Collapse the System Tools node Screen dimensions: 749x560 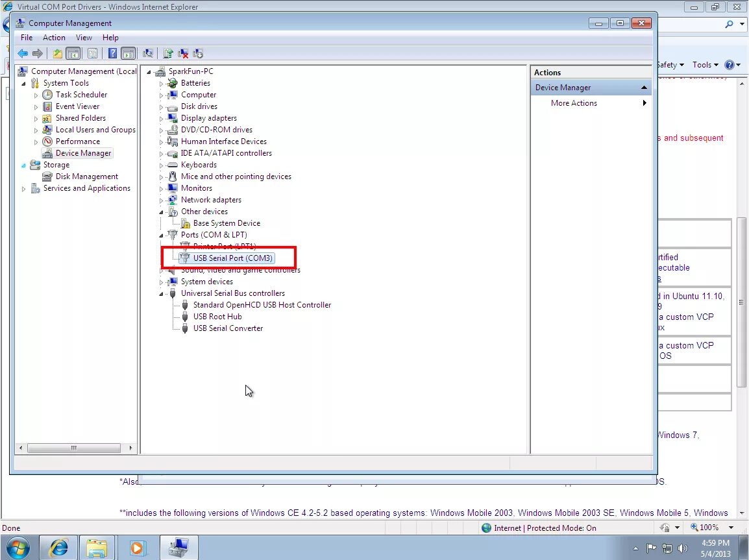[23, 84]
